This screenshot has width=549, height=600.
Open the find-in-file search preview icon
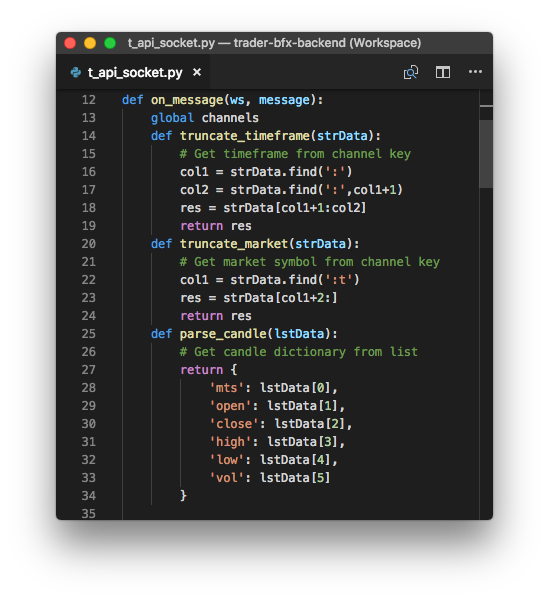point(411,72)
